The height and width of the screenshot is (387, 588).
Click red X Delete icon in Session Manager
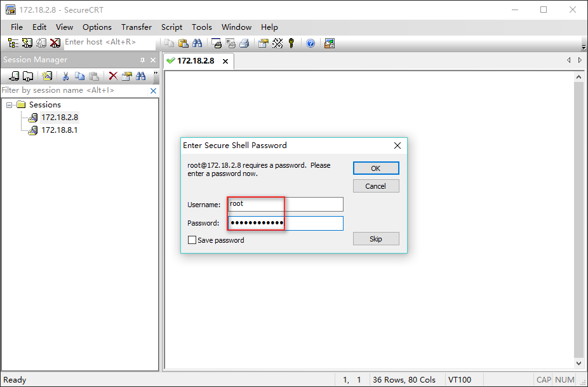click(x=113, y=76)
